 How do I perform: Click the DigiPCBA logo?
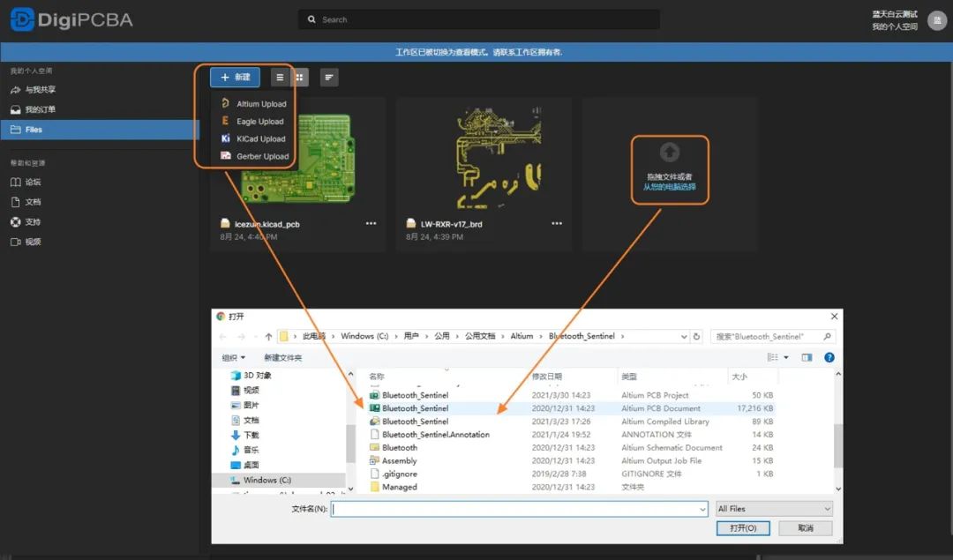71,19
